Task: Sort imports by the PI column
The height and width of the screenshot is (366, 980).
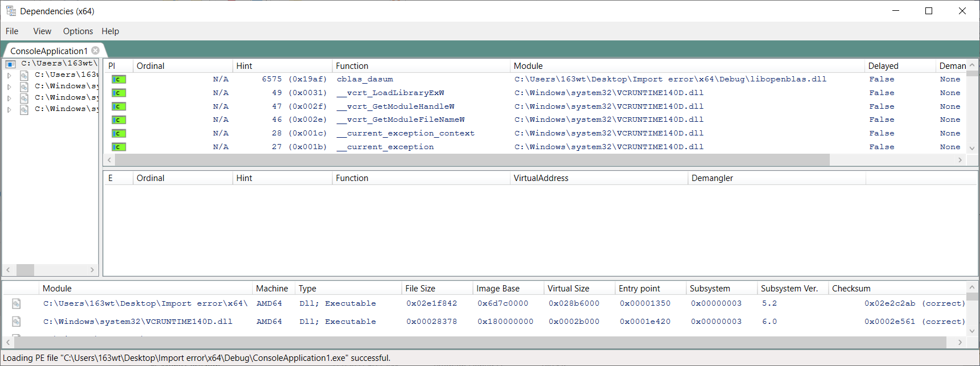Action: (x=118, y=66)
